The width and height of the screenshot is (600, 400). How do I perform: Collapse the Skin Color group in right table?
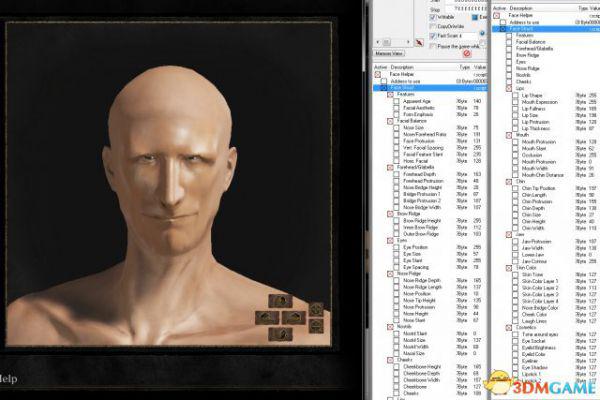tap(509, 268)
